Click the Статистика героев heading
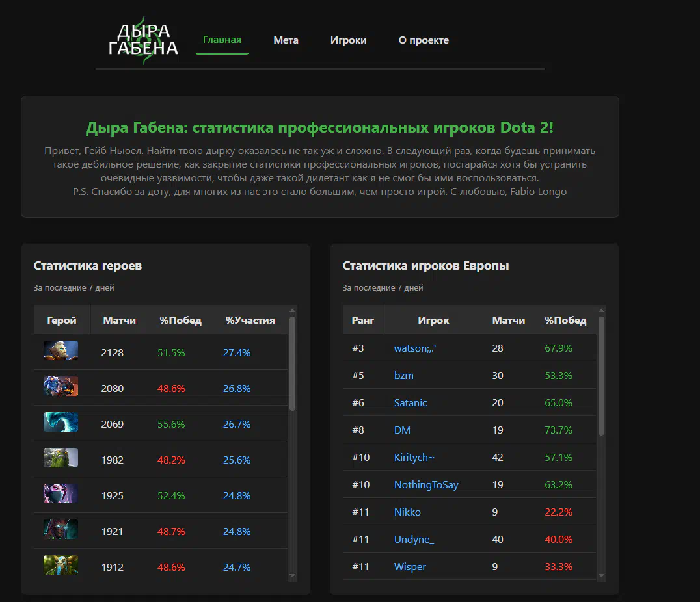The image size is (700, 602). [87, 265]
